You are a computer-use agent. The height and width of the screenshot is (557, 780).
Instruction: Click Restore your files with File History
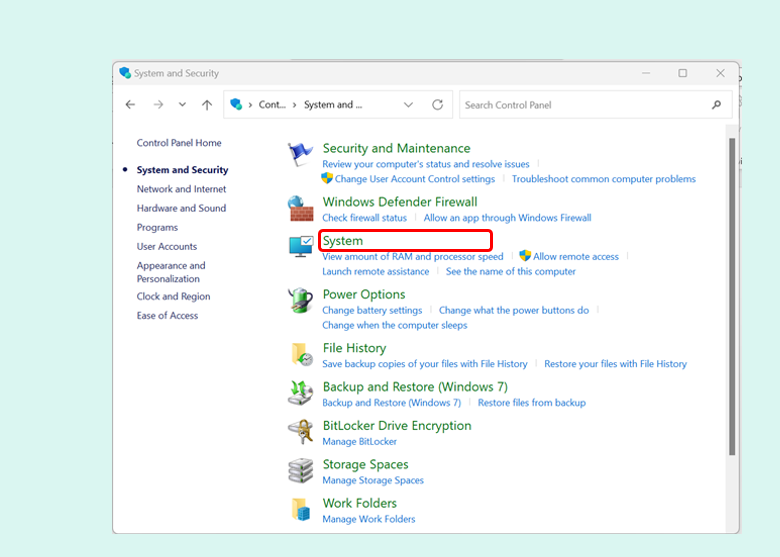pos(615,364)
